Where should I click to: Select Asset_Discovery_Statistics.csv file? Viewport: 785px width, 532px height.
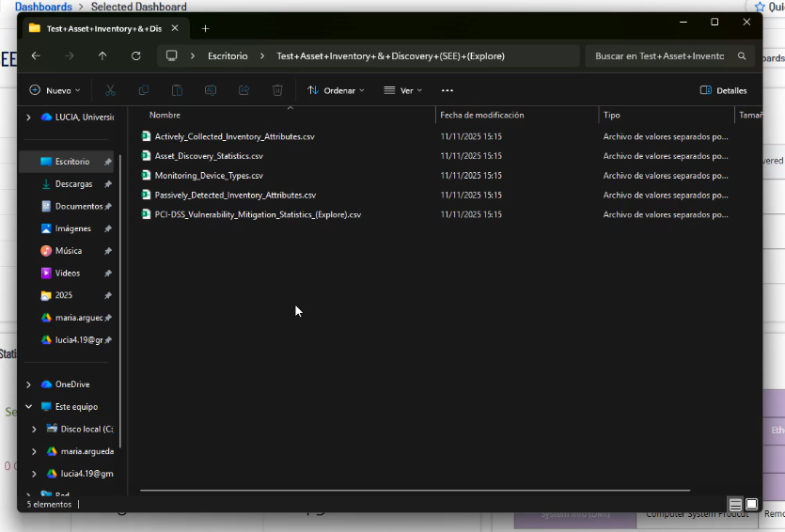coord(209,156)
